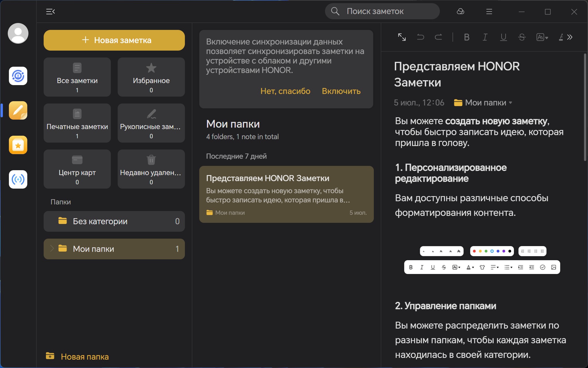Viewport: 588px width, 368px height.
Task: Select the Мои папки folder row
Action: 114,249
